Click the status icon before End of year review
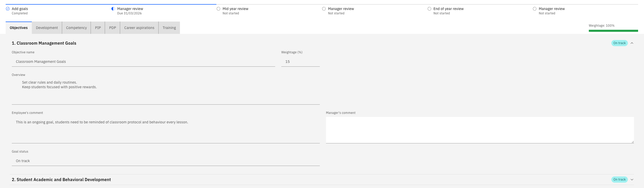The width and height of the screenshot is (644, 188). click(429, 9)
